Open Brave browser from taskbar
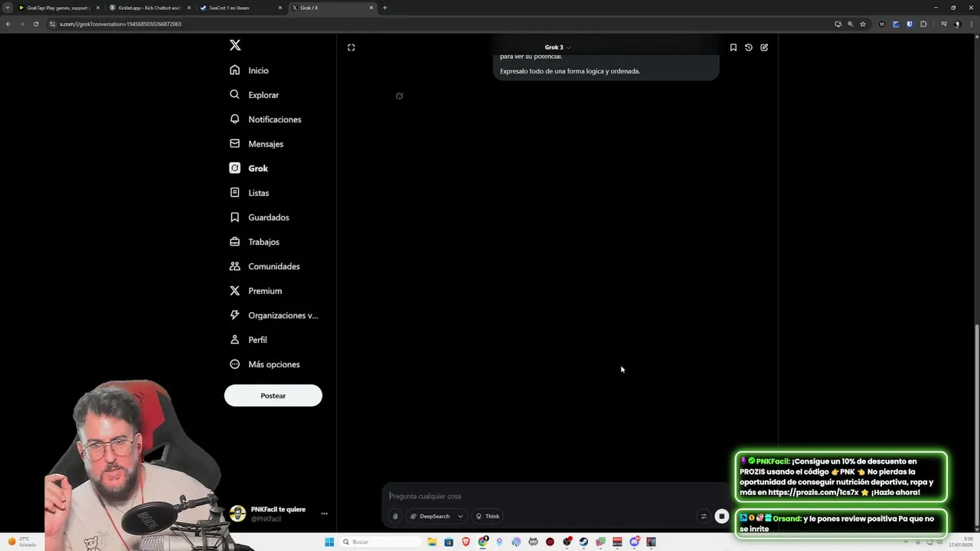Viewport: 980px width, 551px height. coord(465,542)
